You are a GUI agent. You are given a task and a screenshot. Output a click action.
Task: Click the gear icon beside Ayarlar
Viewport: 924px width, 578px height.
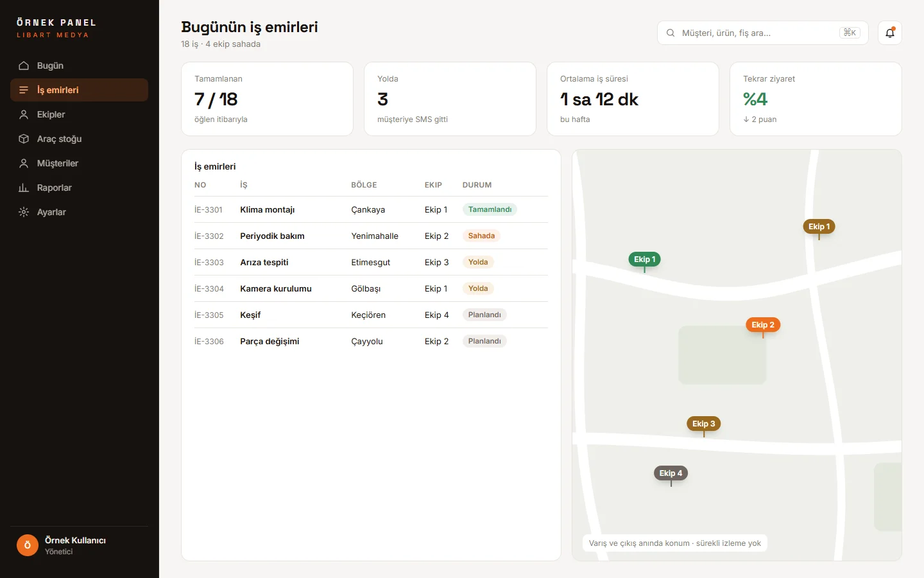point(24,212)
